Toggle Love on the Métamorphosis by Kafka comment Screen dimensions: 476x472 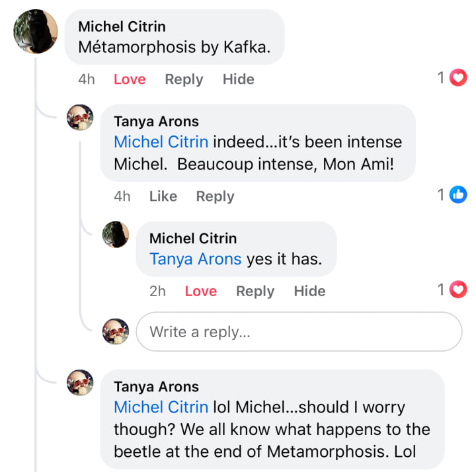pos(130,79)
